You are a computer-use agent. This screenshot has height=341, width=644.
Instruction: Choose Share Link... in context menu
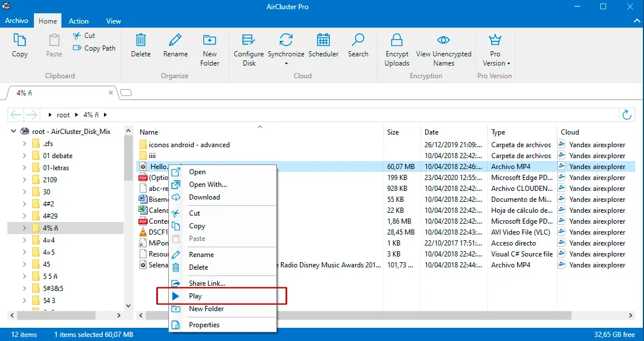click(x=222, y=283)
